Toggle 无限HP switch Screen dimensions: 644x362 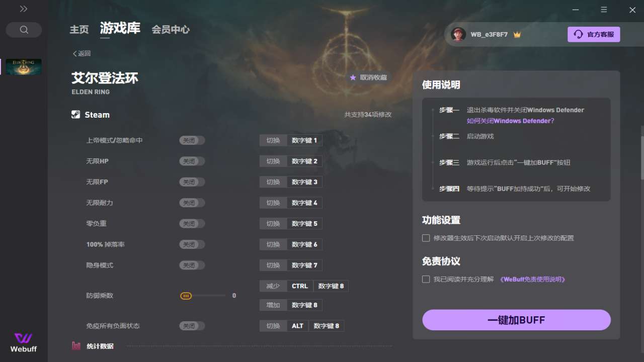point(192,161)
